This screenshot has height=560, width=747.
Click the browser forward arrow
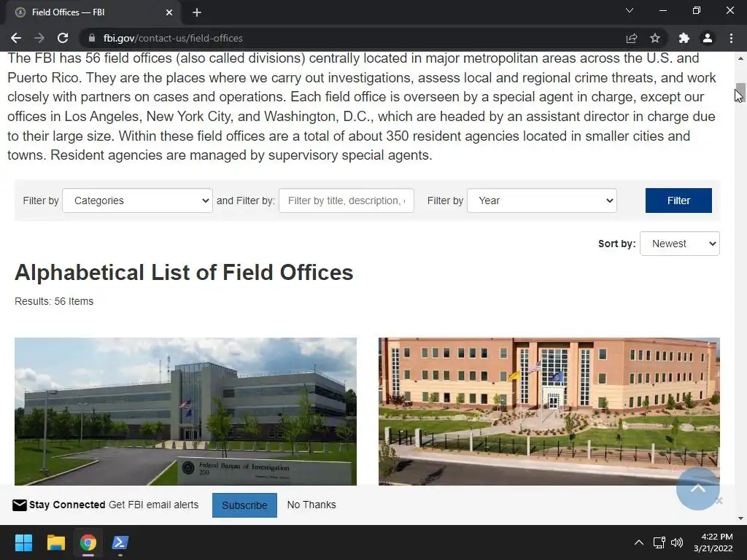pyautogui.click(x=39, y=38)
